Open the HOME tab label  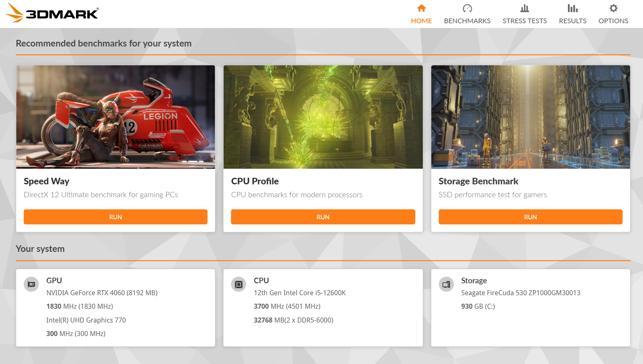click(x=421, y=21)
